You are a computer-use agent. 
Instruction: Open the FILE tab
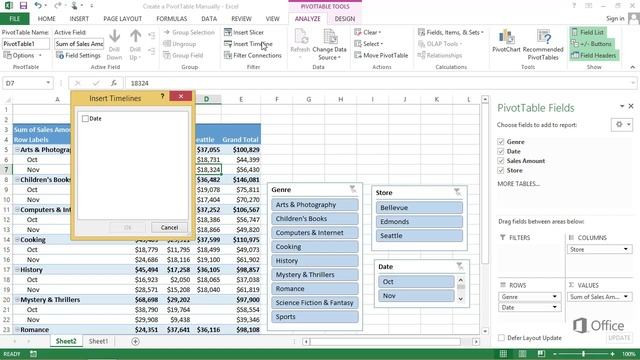pyautogui.click(x=14, y=19)
